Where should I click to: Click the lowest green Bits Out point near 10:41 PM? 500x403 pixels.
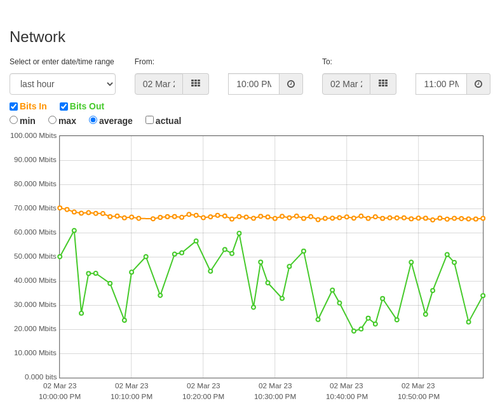click(354, 331)
